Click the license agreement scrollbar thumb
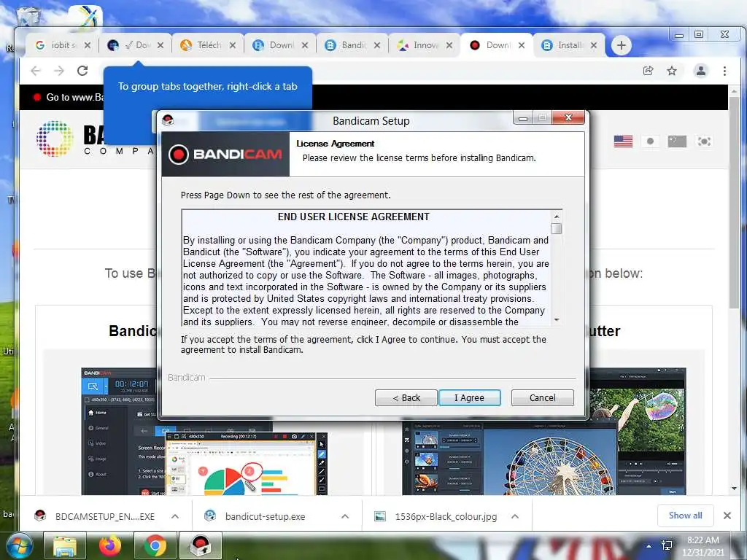747x560 pixels. [556, 228]
